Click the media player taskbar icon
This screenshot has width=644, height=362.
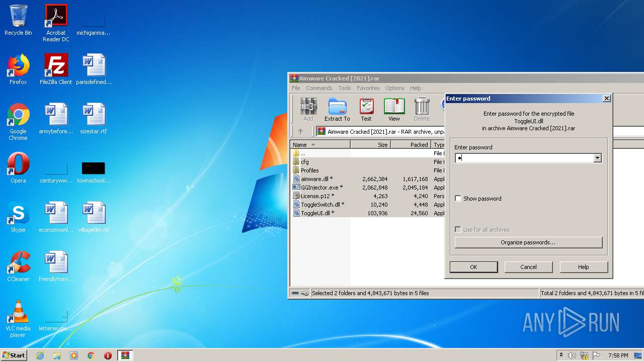pyautogui.click(x=74, y=355)
